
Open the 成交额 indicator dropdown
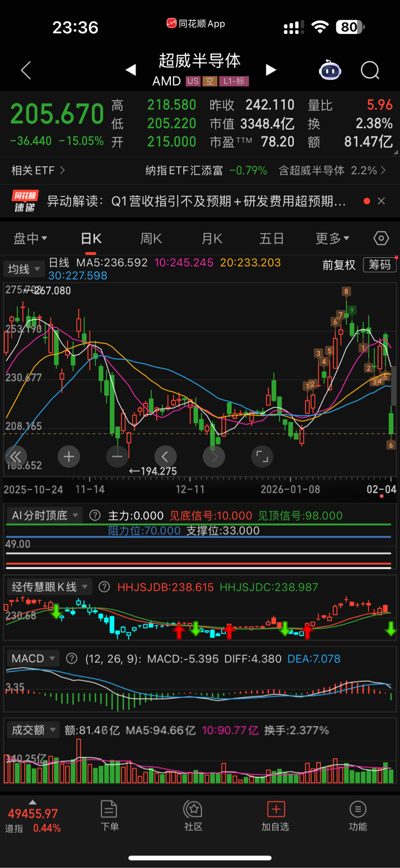click(x=33, y=730)
